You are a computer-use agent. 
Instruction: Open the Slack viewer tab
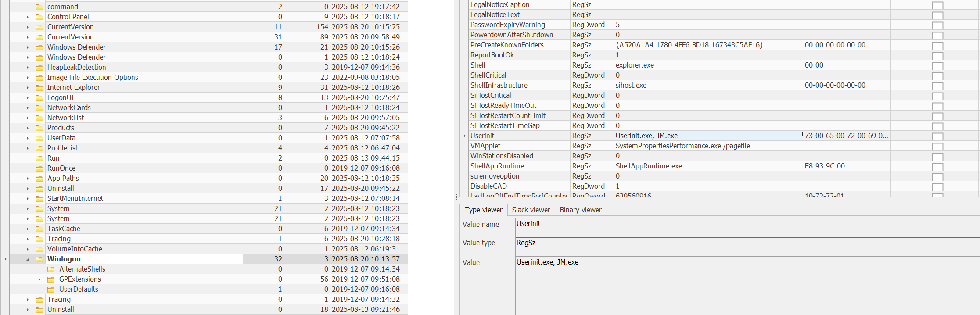tap(531, 210)
